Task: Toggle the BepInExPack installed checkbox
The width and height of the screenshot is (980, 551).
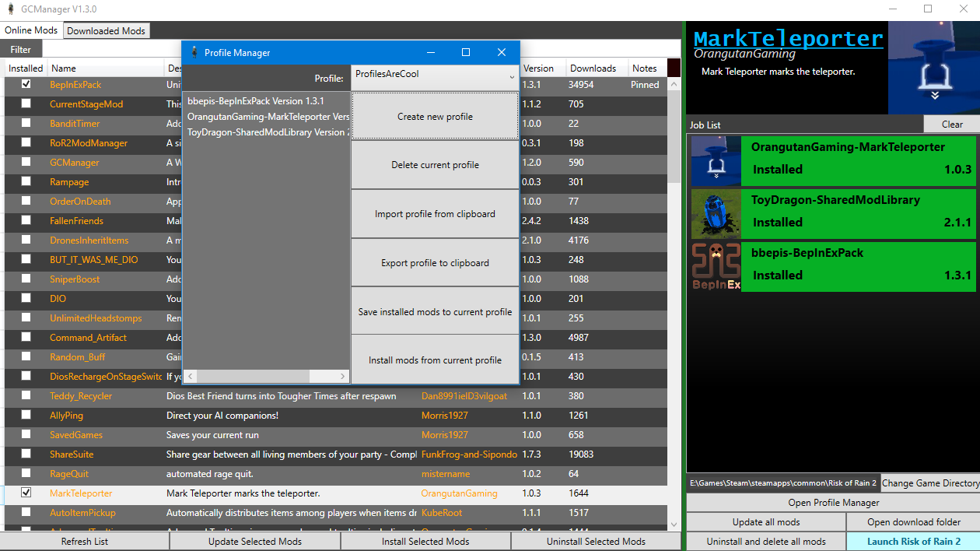Action: (x=26, y=84)
